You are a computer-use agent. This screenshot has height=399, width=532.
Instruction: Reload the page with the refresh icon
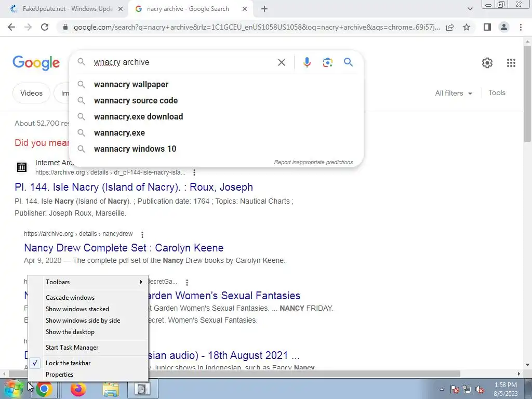[x=45, y=27]
